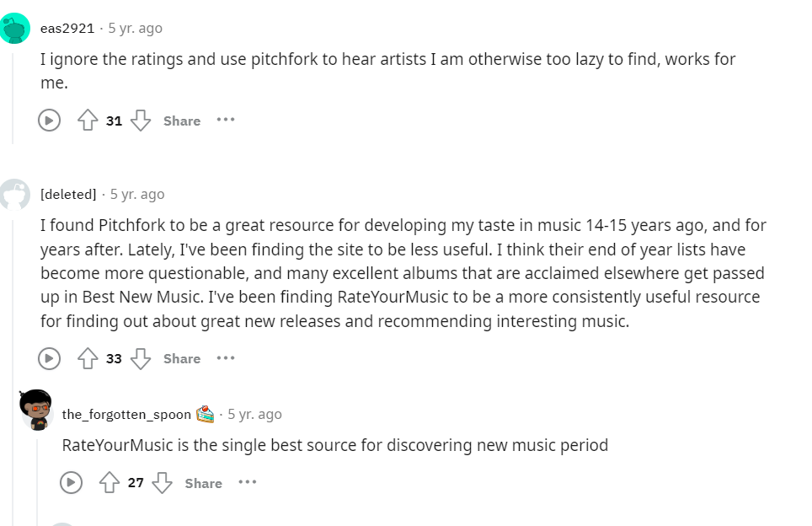Viewport: 812px width, 526px height.
Task: Upvote eas2921's comment
Action: pos(88,121)
